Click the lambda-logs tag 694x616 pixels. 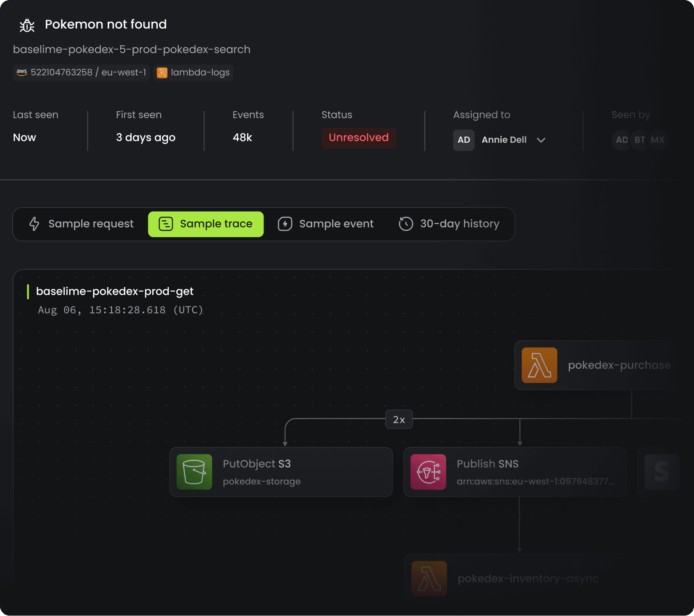click(x=194, y=73)
